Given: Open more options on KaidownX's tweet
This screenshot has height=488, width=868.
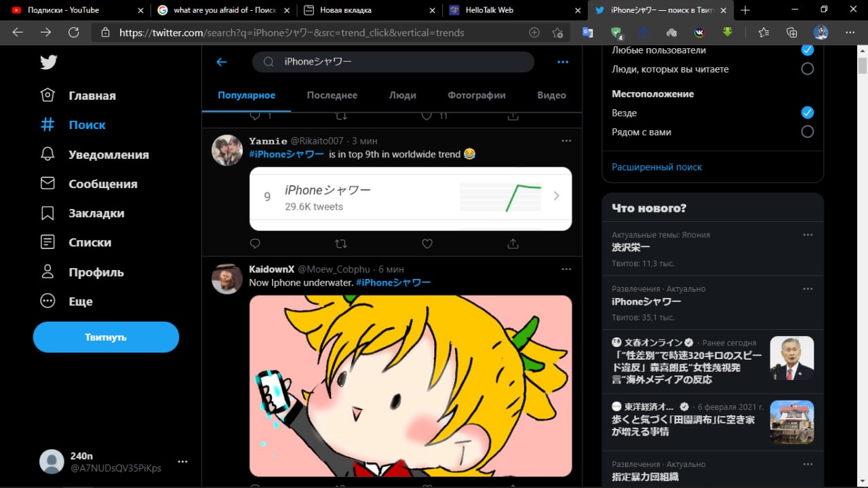Looking at the screenshot, I should (566, 269).
